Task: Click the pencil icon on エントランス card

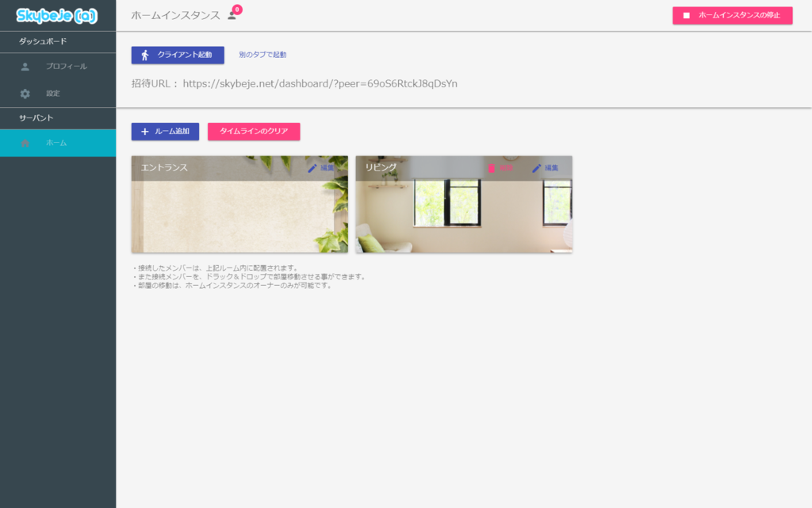Action: (x=312, y=168)
